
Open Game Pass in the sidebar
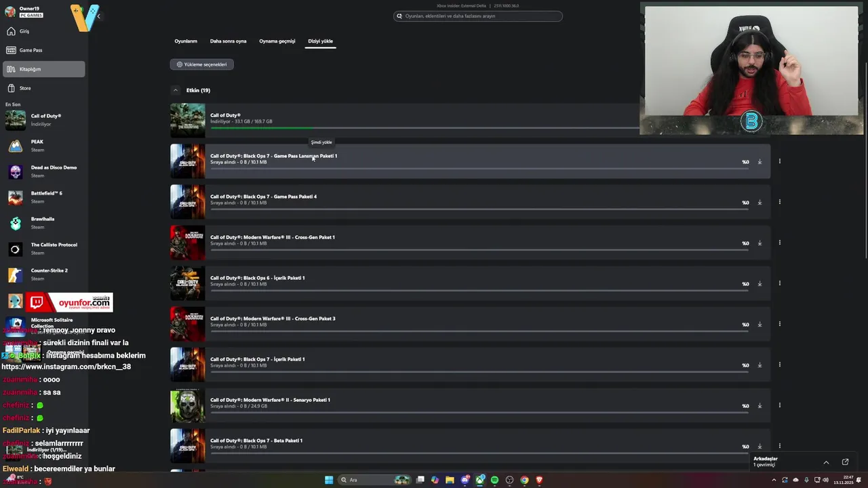coord(43,50)
